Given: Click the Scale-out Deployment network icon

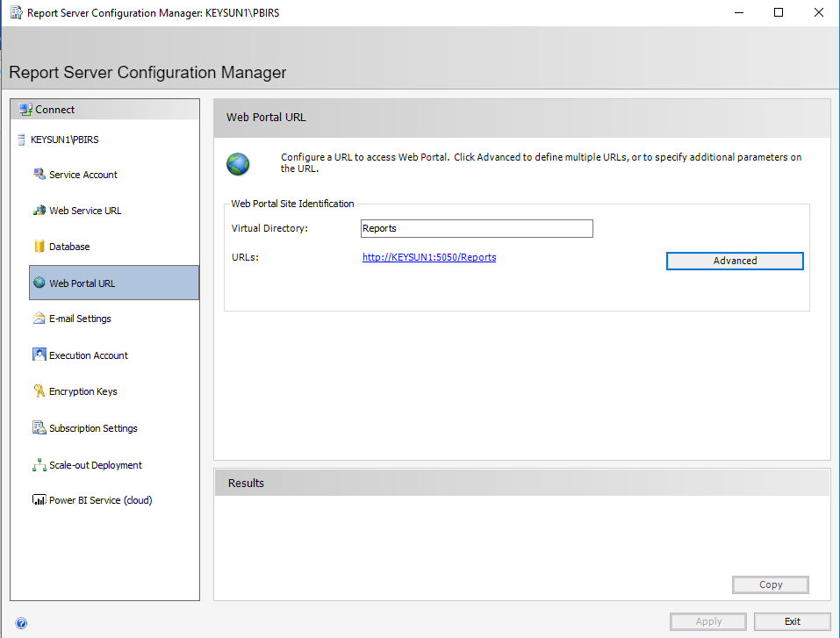Looking at the screenshot, I should pyautogui.click(x=39, y=465).
